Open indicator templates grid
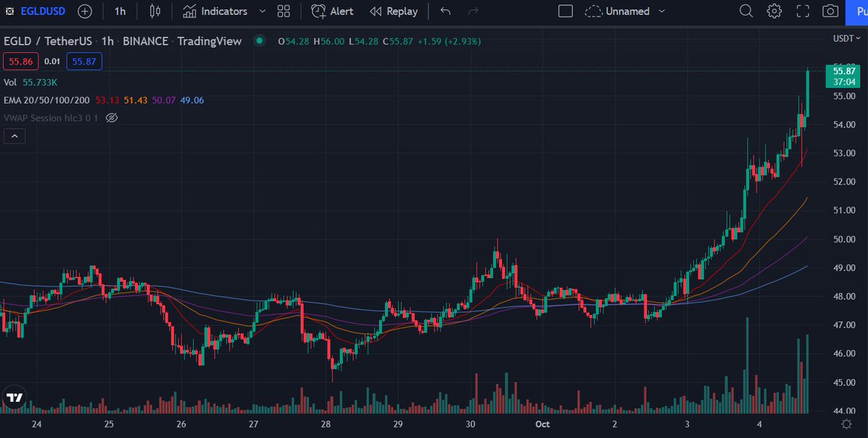This screenshot has width=868, height=438. [x=284, y=12]
